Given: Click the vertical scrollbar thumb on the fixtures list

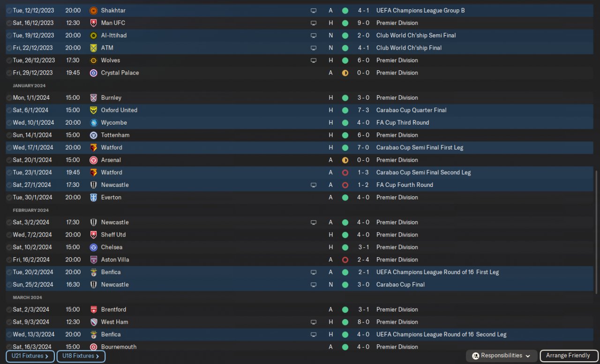Looking at the screenshot, I should [x=596, y=232].
